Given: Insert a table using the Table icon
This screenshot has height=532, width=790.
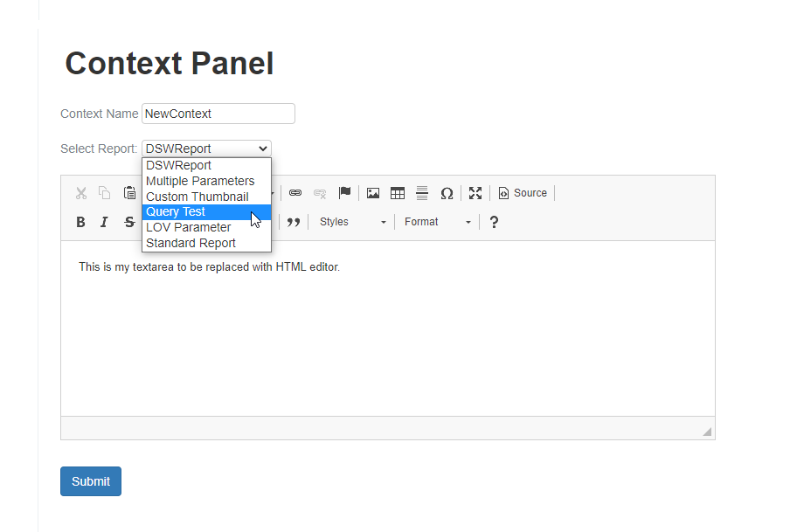Looking at the screenshot, I should (x=398, y=193).
